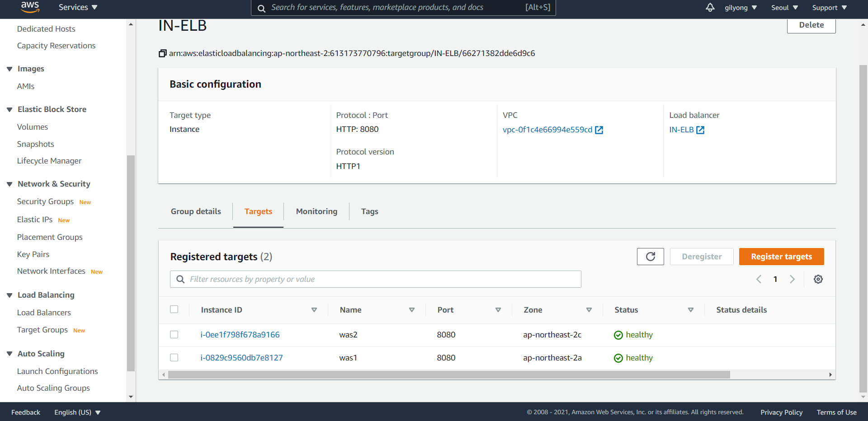
Task: Click the main page vertical scrollbar
Action: tap(863, 229)
